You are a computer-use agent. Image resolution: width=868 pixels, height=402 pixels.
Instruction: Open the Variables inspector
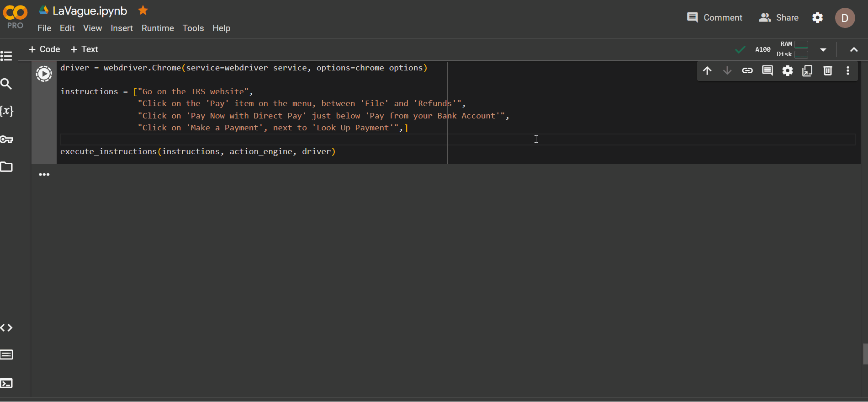click(x=6, y=111)
